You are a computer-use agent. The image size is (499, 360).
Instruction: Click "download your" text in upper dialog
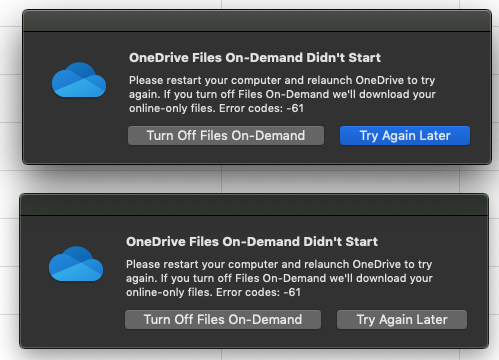[x=397, y=94]
